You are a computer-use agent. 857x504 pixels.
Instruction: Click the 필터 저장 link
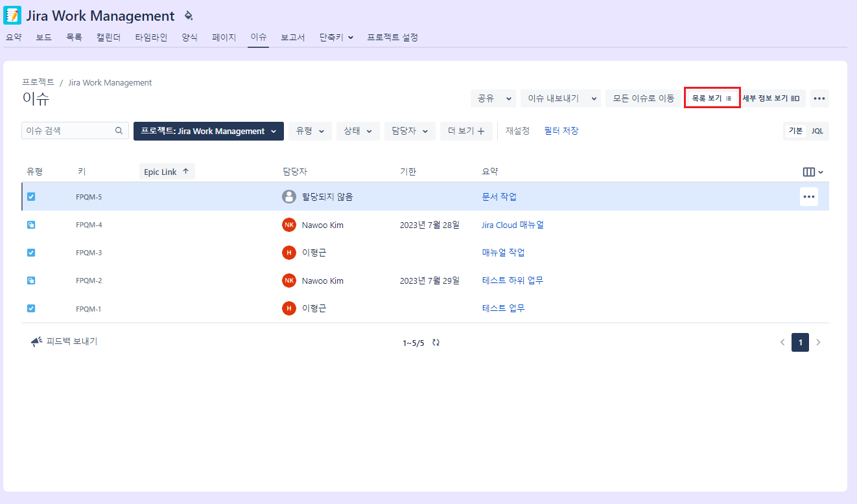tap(561, 131)
